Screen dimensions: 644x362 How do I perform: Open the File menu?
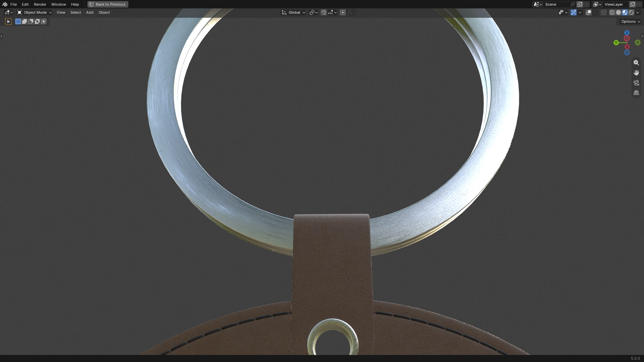[x=13, y=4]
